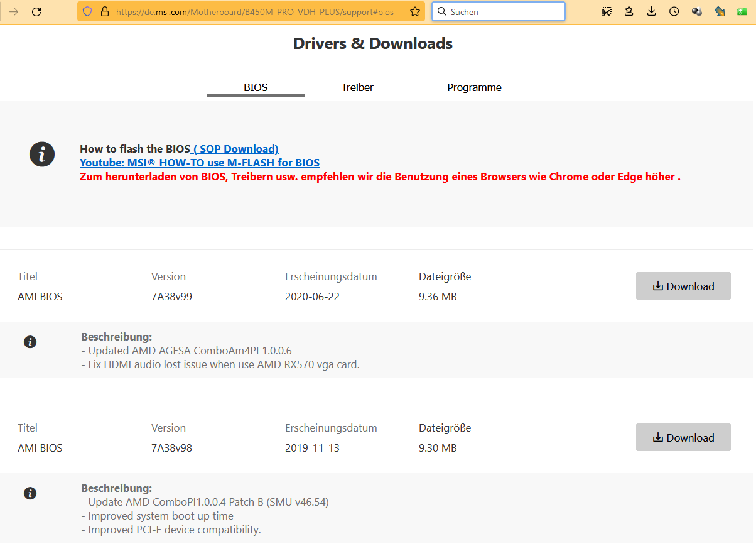Reload the page with the refresh icon
The width and height of the screenshot is (756, 556).
point(36,11)
